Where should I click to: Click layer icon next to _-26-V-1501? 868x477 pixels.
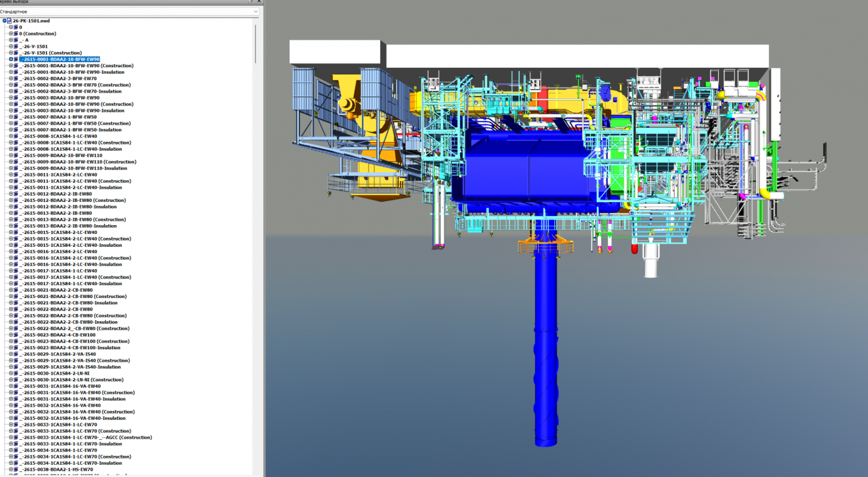[x=16, y=46]
